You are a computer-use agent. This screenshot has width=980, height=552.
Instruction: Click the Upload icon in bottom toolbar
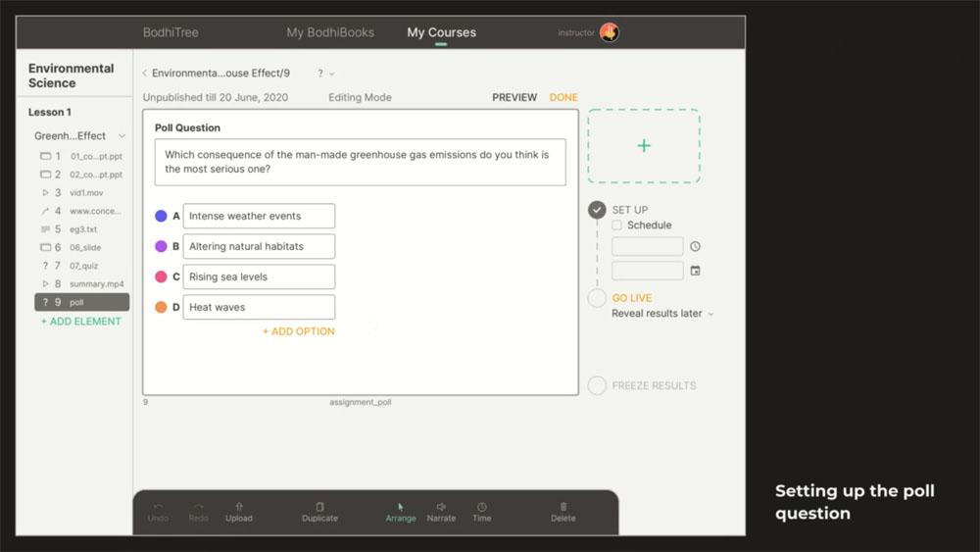point(238,507)
